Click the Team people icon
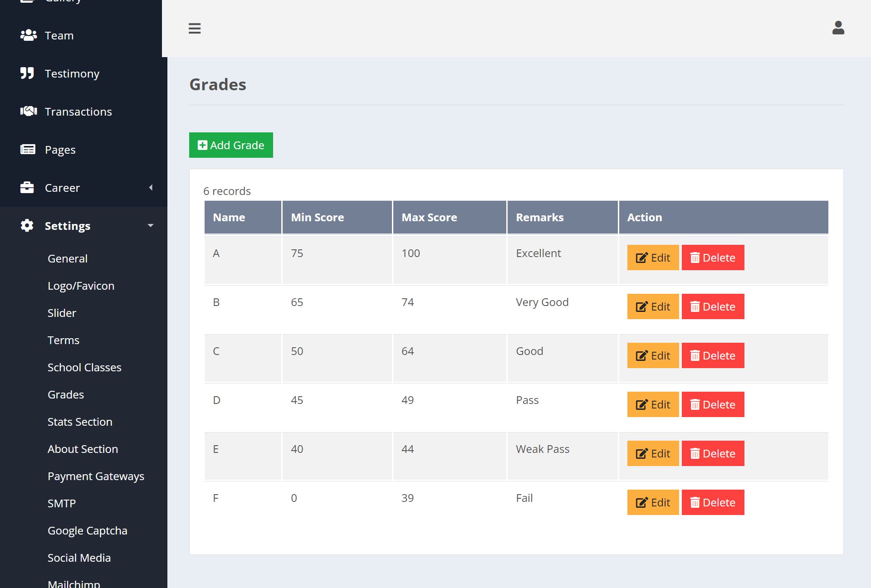871x588 pixels. [x=28, y=35]
